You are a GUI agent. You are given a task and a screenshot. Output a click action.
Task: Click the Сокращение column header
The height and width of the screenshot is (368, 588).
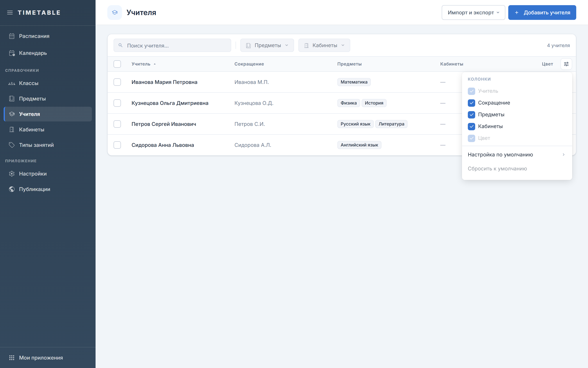[249, 64]
